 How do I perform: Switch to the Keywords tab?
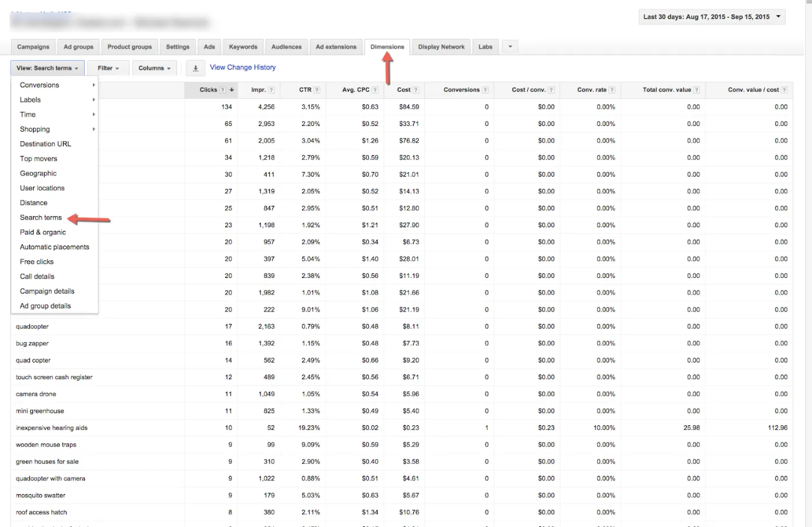pos(243,47)
